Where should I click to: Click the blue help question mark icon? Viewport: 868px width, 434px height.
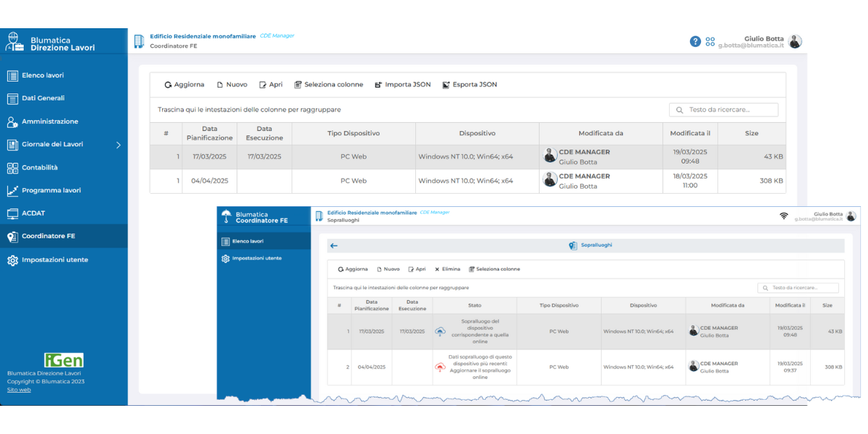pyautogui.click(x=695, y=41)
